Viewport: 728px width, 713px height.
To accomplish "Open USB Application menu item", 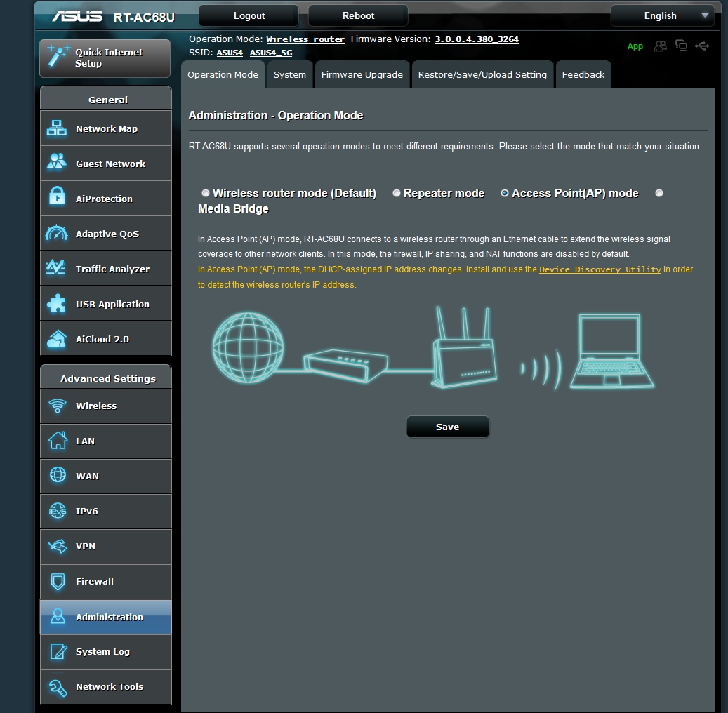I will point(106,304).
